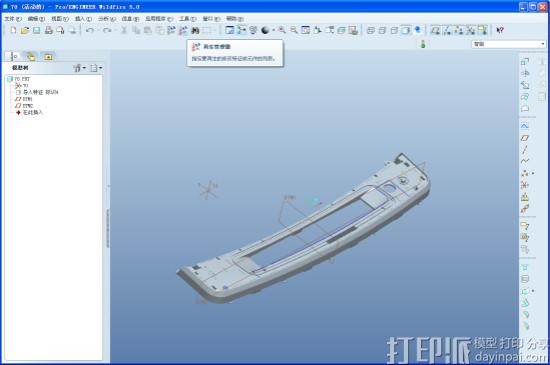This screenshot has width=550, height=365.
Task: Switch to the Folder Browser tab
Action: click(31, 56)
